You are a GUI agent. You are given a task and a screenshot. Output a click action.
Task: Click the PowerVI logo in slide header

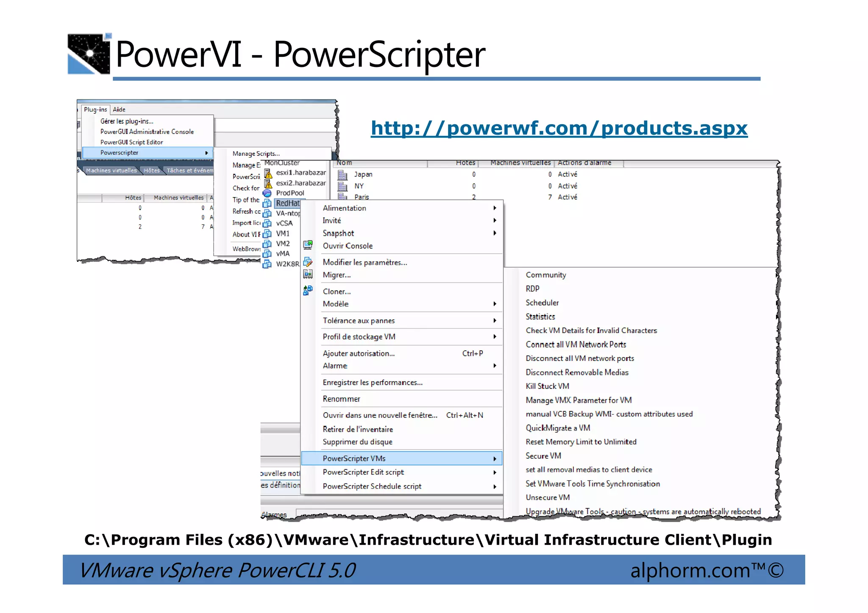[89, 54]
